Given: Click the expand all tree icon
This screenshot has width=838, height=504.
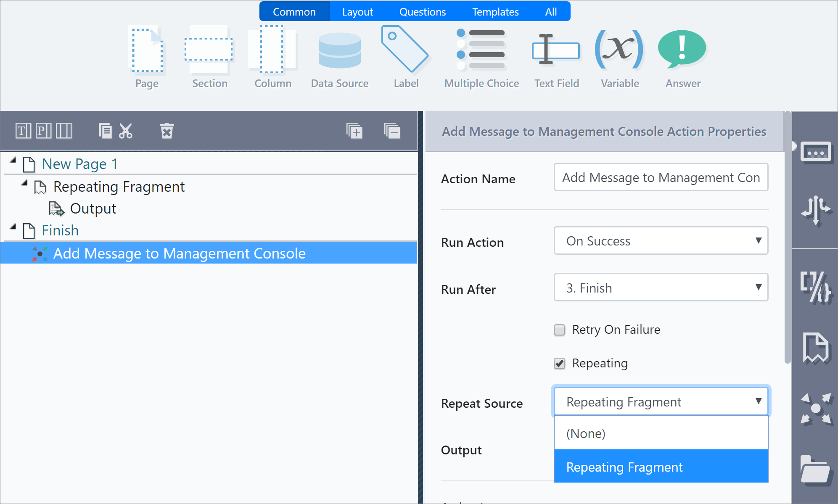Looking at the screenshot, I should (354, 131).
